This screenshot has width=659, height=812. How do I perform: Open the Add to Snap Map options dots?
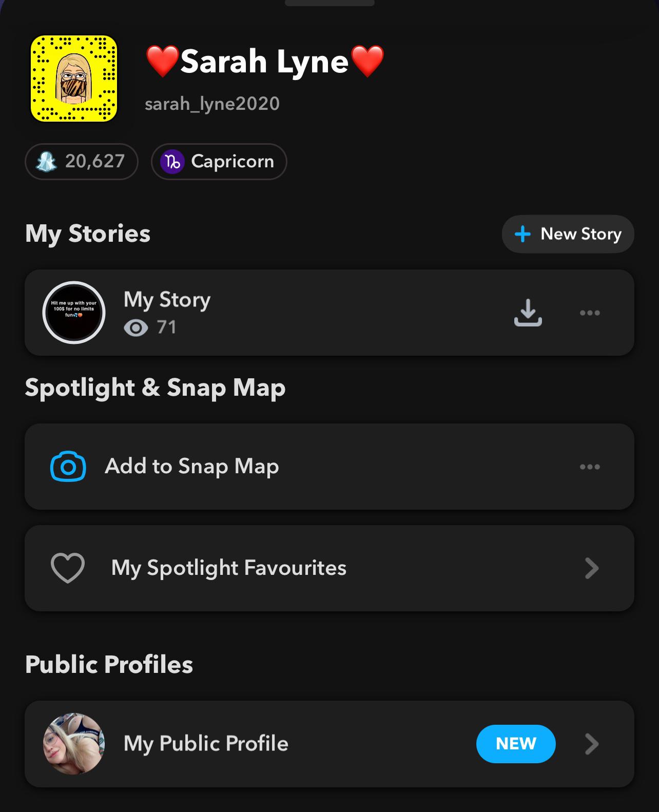pyautogui.click(x=590, y=467)
